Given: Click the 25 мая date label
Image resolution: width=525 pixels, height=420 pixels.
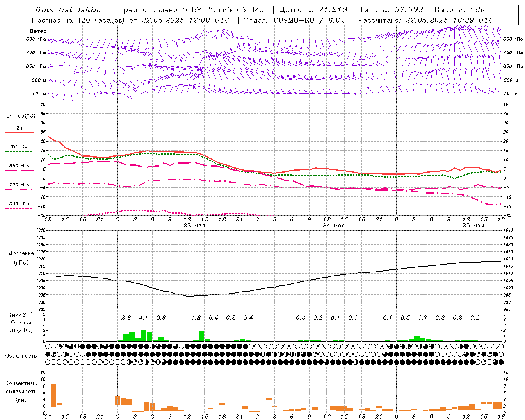Looking at the screenshot, I should 473,226.
